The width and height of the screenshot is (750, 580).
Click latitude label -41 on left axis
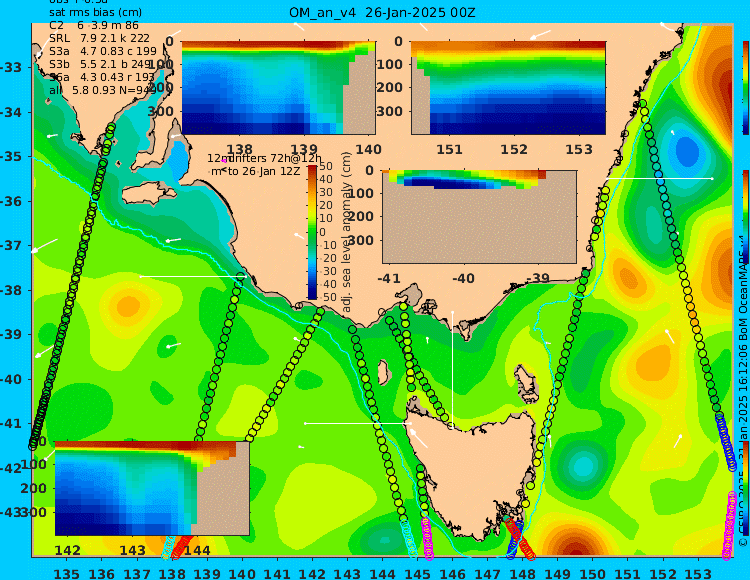click(11, 423)
